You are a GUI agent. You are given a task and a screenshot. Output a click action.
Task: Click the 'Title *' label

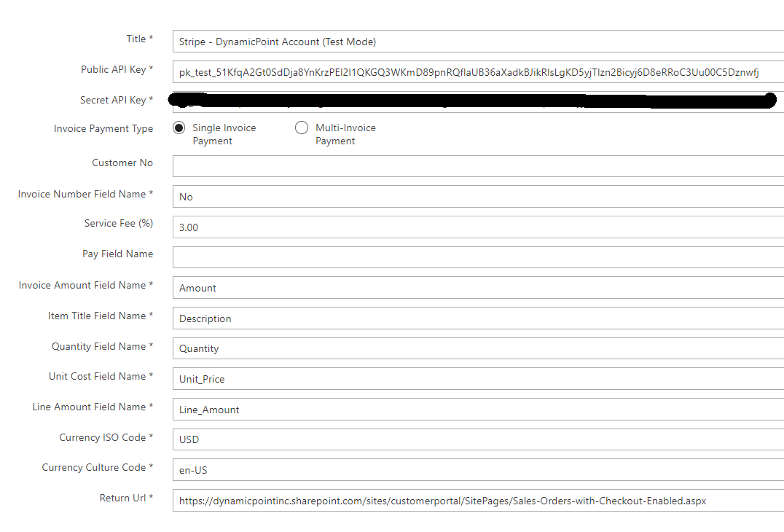pyautogui.click(x=140, y=39)
